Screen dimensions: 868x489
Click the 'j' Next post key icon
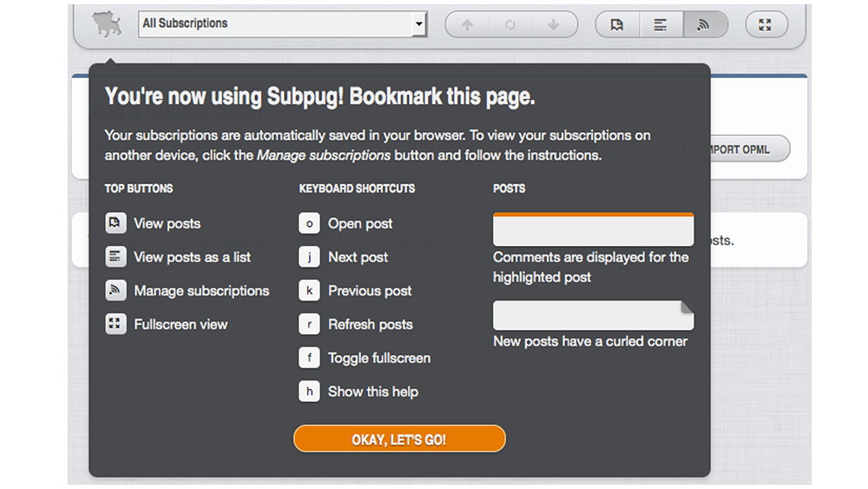309,257
